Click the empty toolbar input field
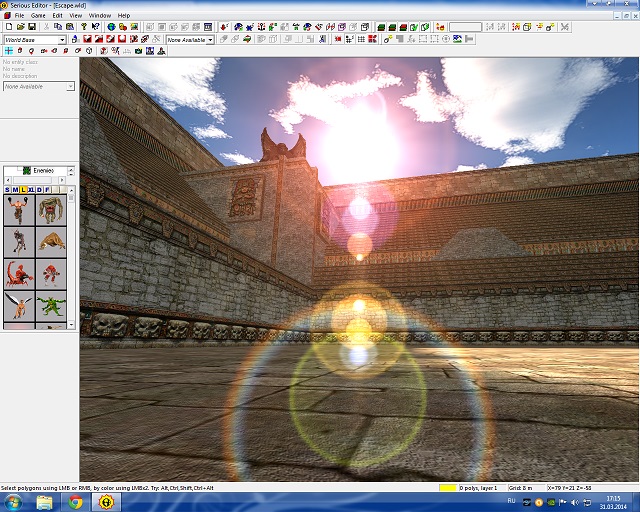This screenshot has height=512, width=640. coord(465,27)
